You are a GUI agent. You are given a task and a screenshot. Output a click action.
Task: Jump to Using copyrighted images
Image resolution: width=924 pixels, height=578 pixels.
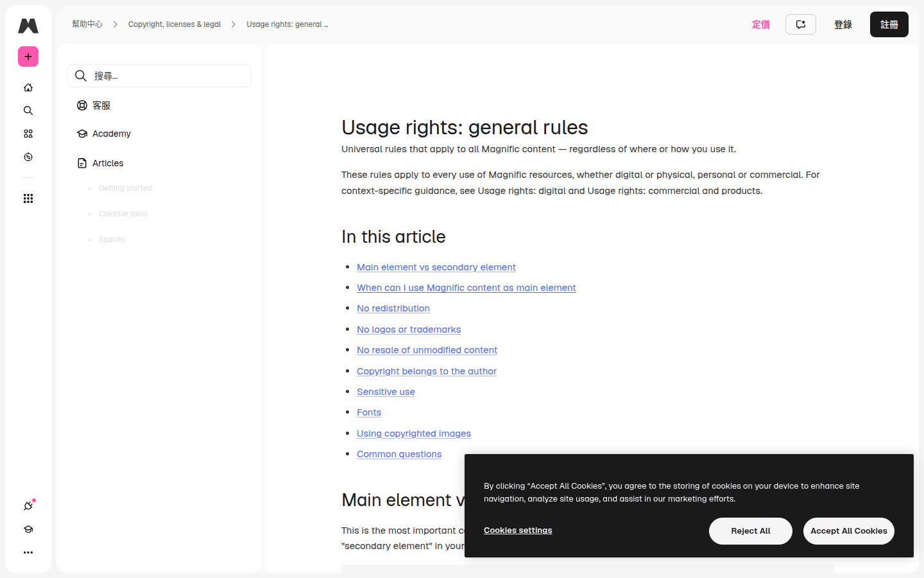[414, 433]
